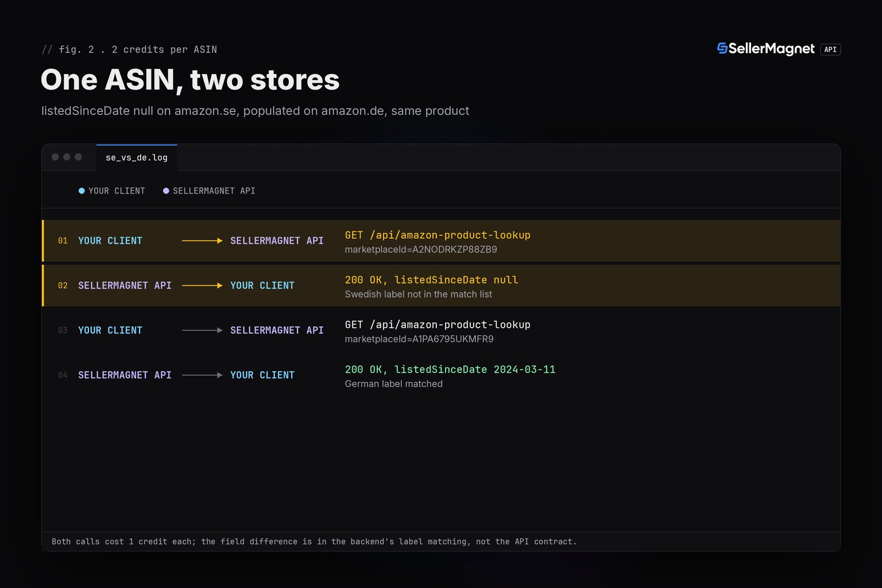Select row 01 step number
Image resolution: width=882 pixels, height=588 pixels.
(x=63, y=241)
